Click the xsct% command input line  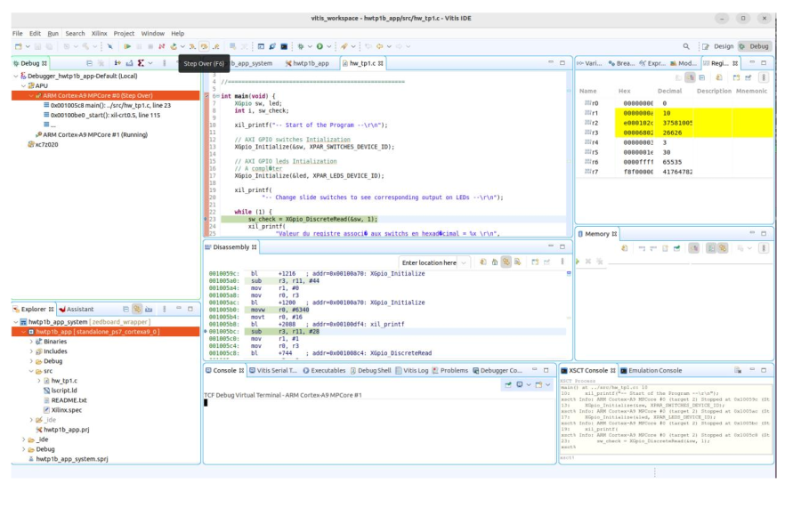click(x=666, y=457)
